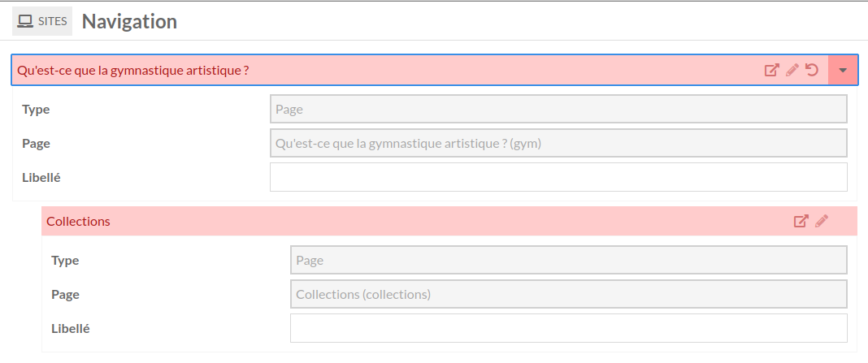
Task: Revert changes on gymnastique artistique item
Action: coord(812,70)
